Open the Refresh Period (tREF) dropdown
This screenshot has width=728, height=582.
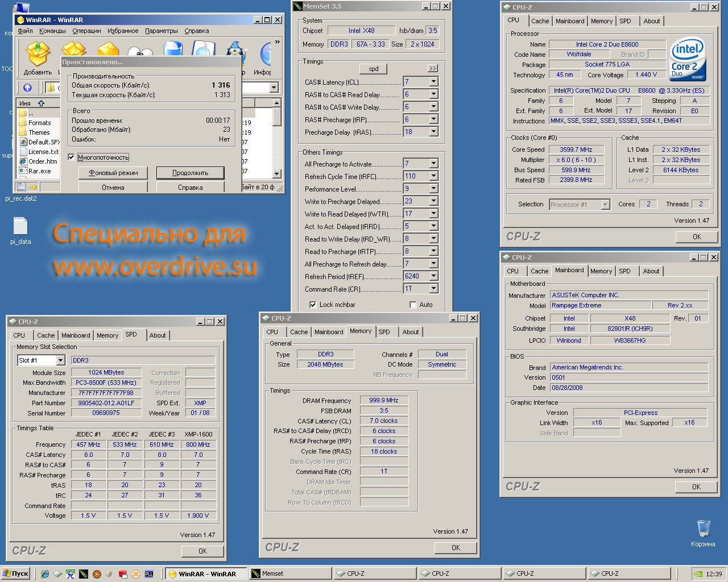point(433,276)
